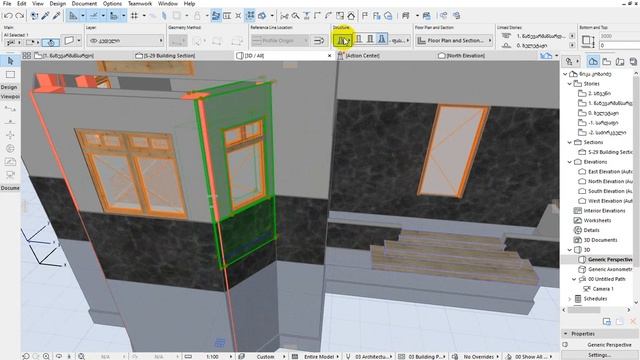Open the File menu
The image size is (640, 360).
(7, 3)
